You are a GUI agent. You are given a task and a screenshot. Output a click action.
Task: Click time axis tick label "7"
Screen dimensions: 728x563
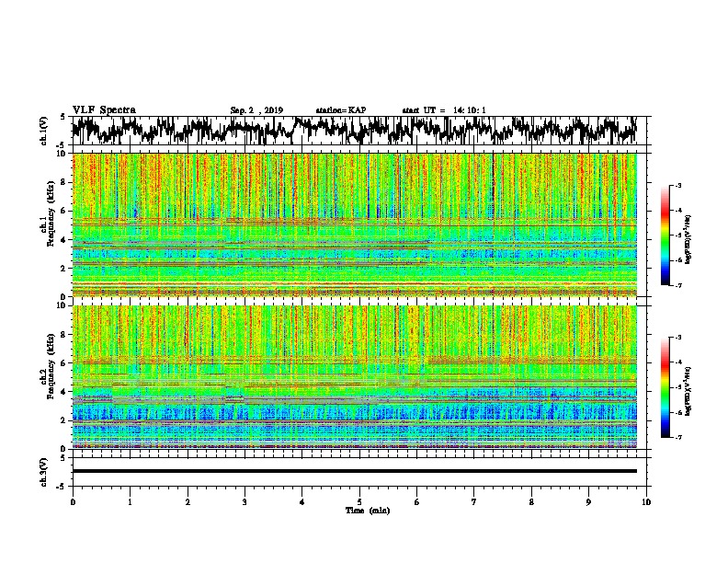(x=474, y=502)
